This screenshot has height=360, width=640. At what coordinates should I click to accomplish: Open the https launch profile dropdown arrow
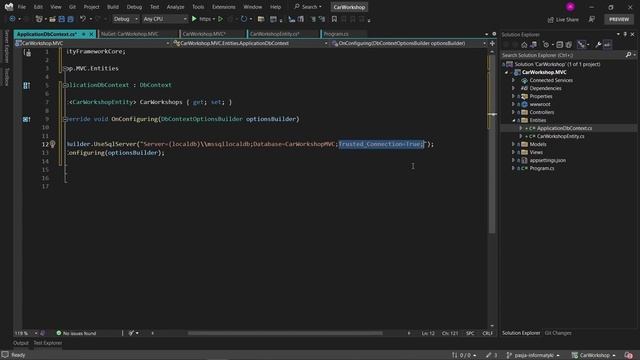[213, 19]
